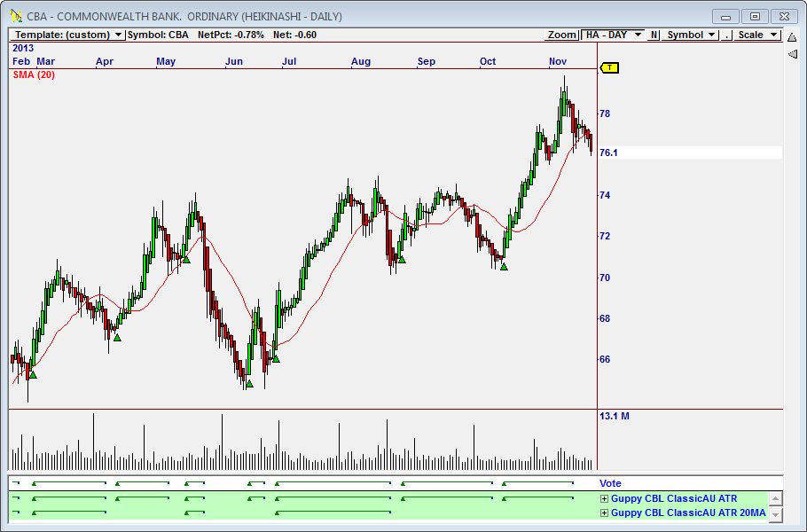Click the green buy arrow at the June low
Viewport: 807px width, 532px height.
pos(249,383)
